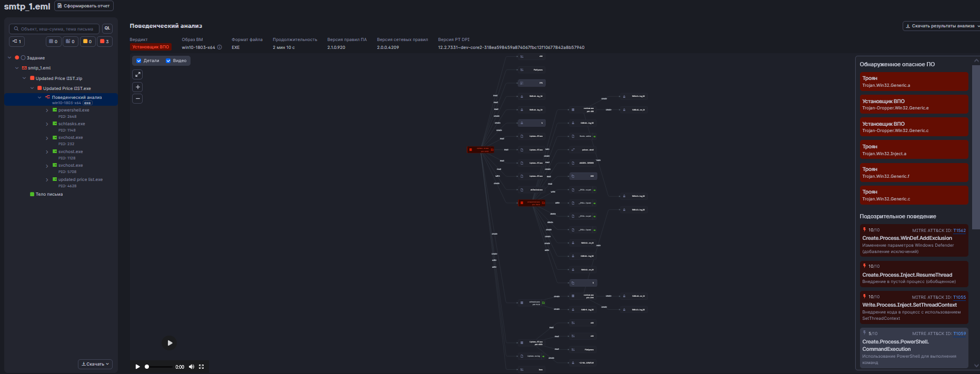Expand the powershell.exe process chevron

pyautogui.click(x=47, y=110)
